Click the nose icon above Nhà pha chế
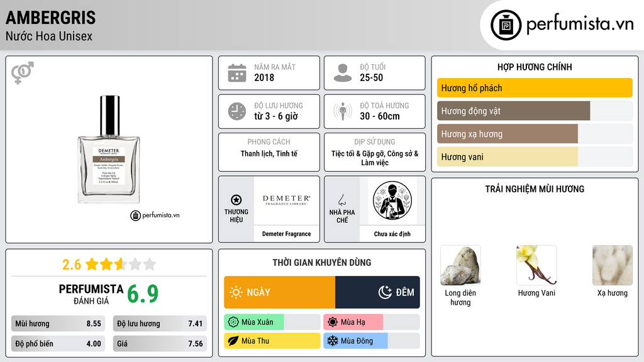 pyautogui.click(x=341, y=200)
